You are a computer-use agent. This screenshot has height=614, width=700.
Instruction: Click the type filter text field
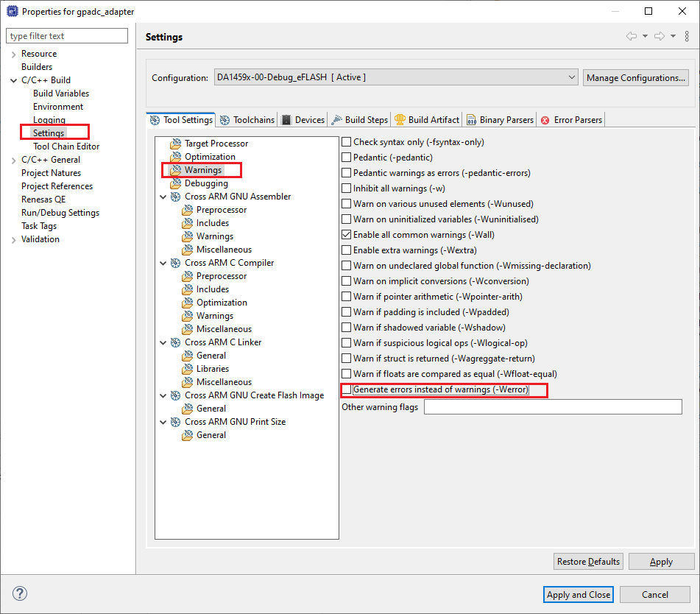click(67, 36)
